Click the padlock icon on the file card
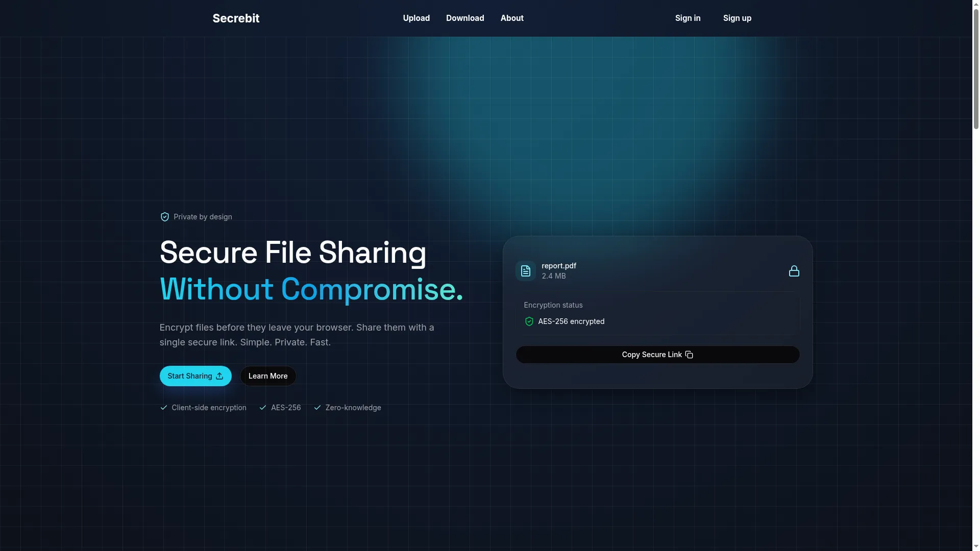This screenshot has height=551, width=980. (794, 271)
